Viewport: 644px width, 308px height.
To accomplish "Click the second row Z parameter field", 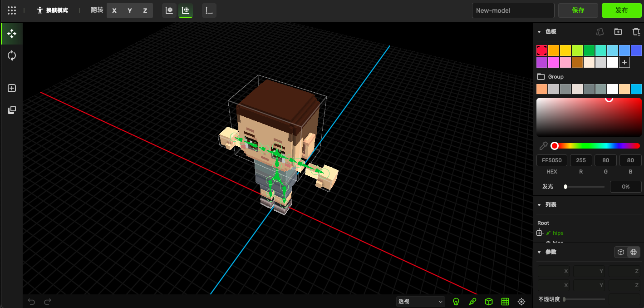I will (625, 285).
